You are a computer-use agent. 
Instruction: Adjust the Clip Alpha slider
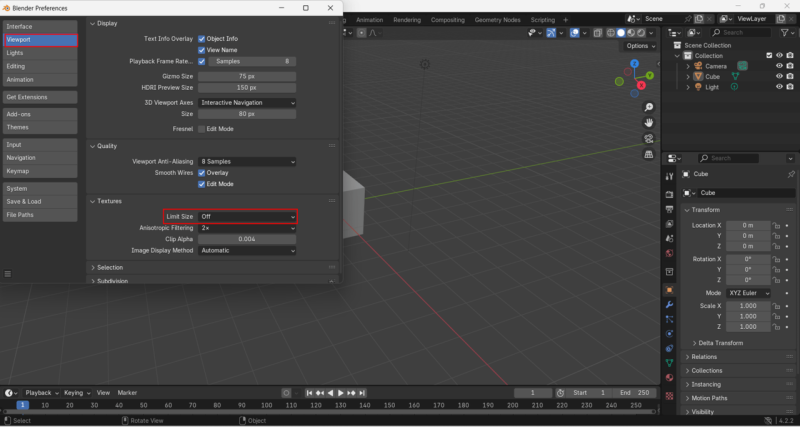[x=247, y=239]
